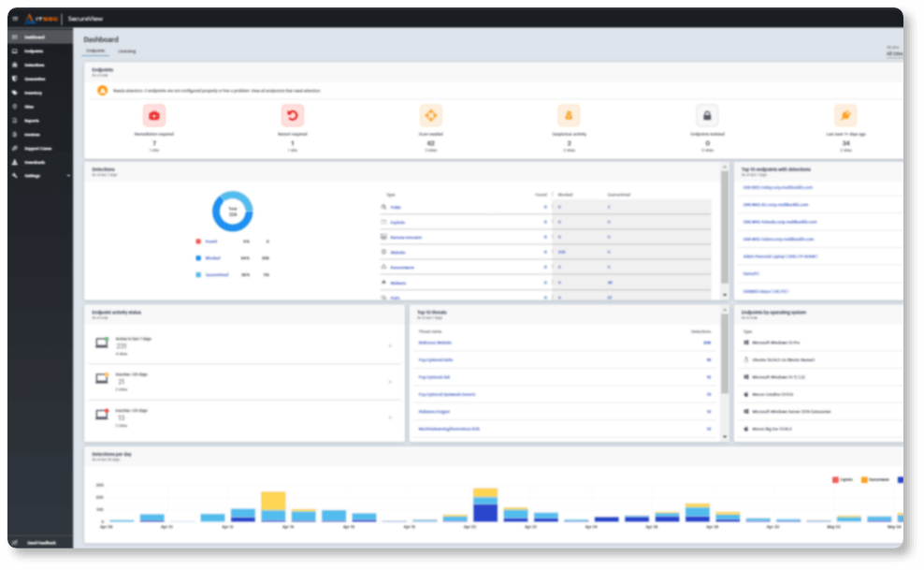Open Detections in the sidebar

point(40,65)
